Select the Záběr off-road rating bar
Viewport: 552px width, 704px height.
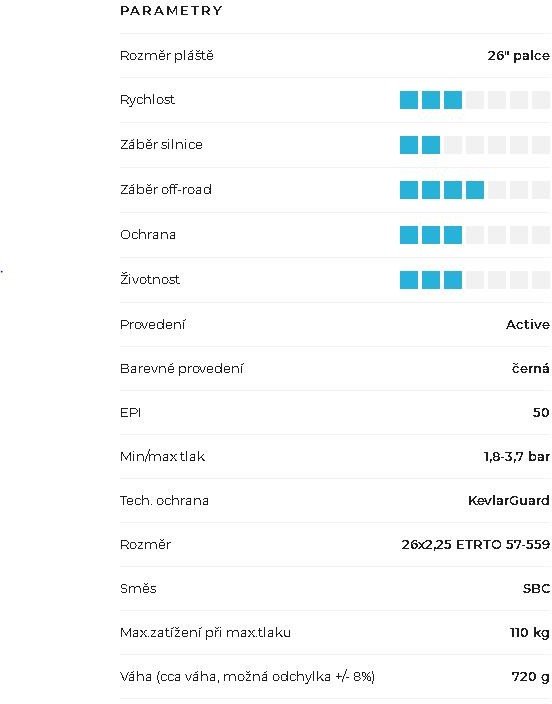tap(475, 190)
